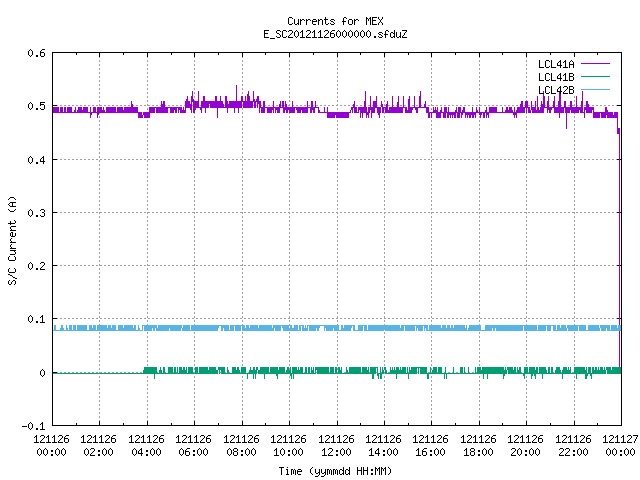Click the x-axis tick 121126 18:00
This screenshot has width=640, height=480.
pyautogui.click(x=478, y=445)
